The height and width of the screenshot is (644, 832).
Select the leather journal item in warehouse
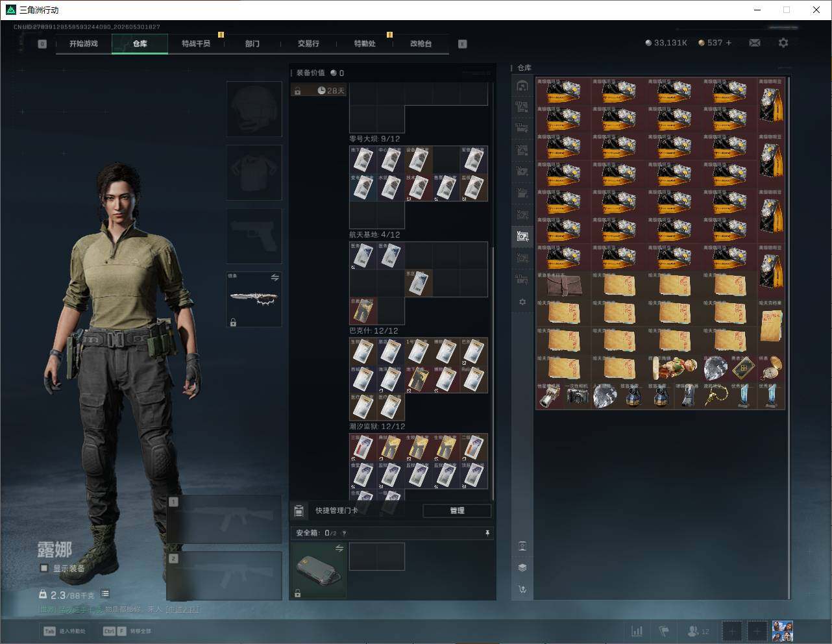click(563, 285)
